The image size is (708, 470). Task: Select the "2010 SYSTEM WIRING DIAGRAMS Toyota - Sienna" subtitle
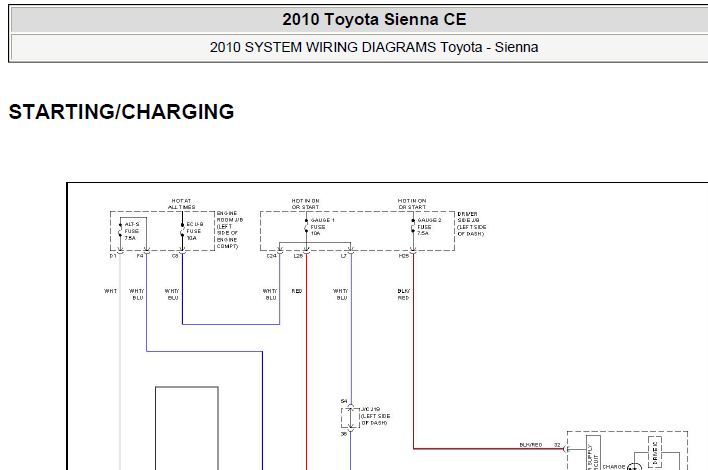coord(374,47)
